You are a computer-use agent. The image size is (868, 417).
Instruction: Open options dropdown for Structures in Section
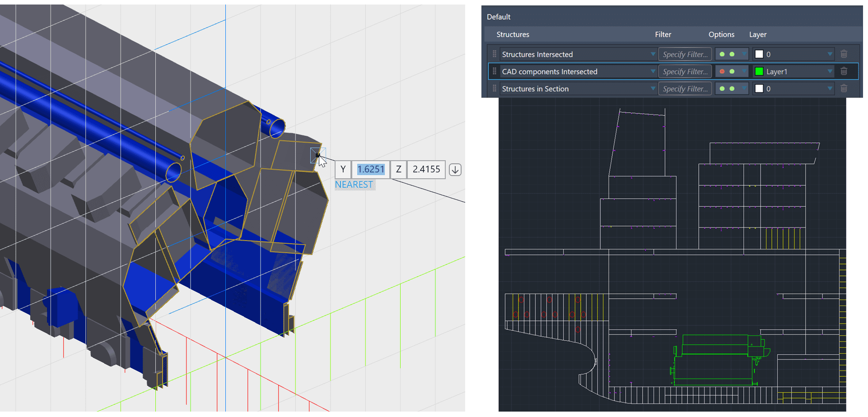tap(744, 88)
